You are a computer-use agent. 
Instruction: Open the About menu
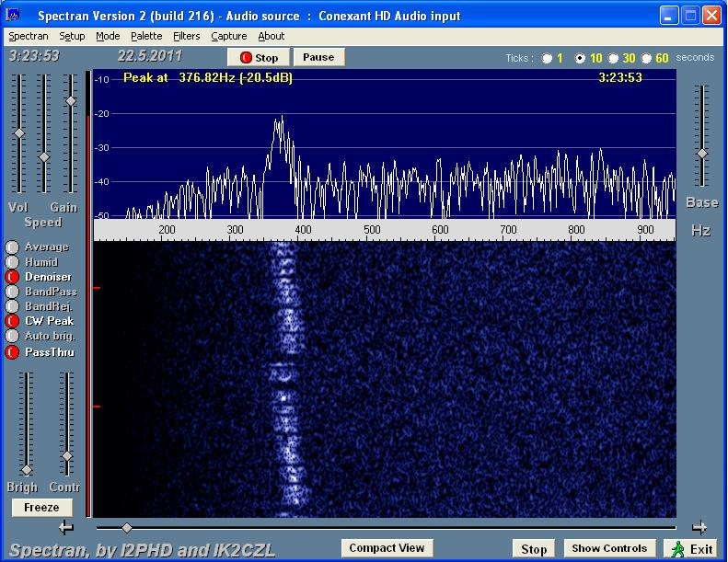tap(272, 36)
